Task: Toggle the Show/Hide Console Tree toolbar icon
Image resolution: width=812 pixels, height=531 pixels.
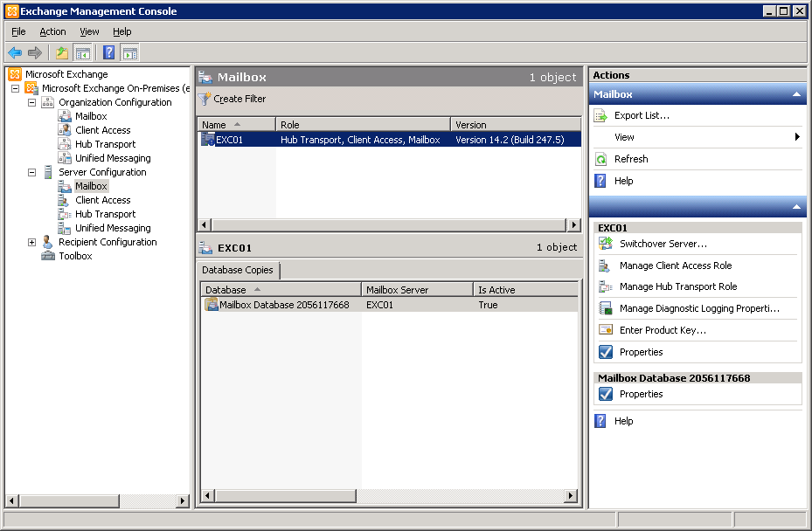Action: point(82,52)
